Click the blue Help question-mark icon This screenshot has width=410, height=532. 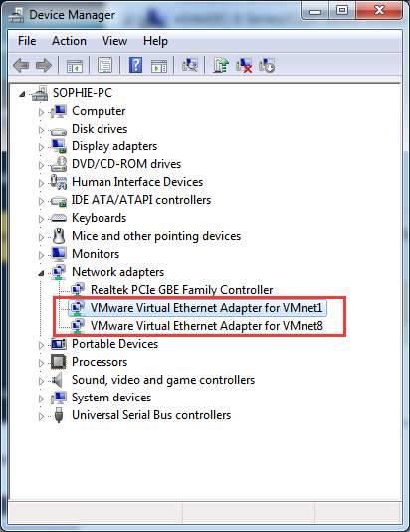click(x=135, y=65)
